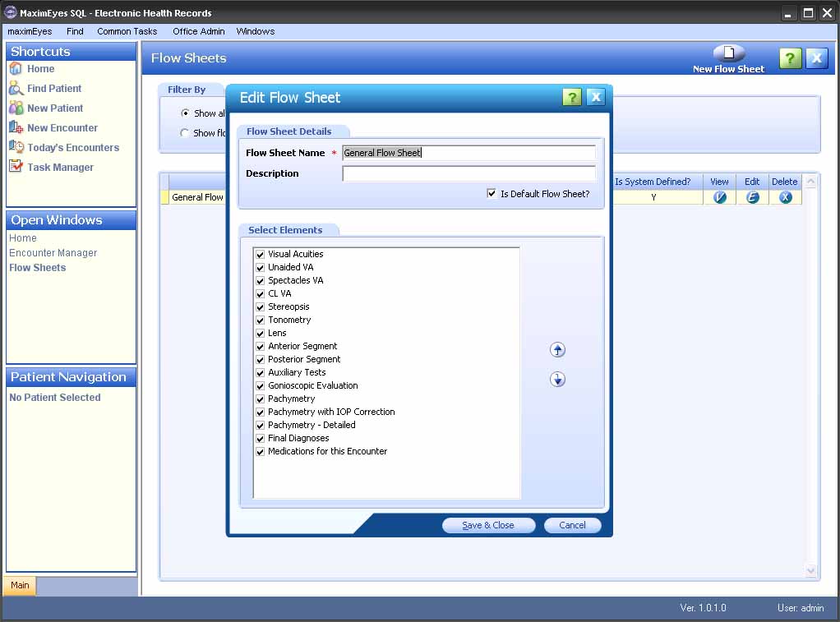This screenshot has height=622, width=840.
Task: Uncheck Auxiliary Tests element
Action: (261, 373)
